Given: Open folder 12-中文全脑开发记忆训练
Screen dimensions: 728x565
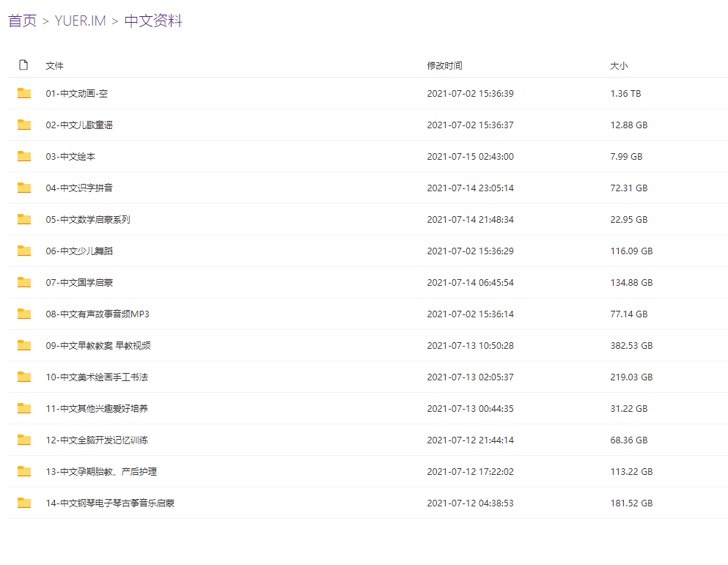Looking at the screenshot, I should click(x=97, y=440).
